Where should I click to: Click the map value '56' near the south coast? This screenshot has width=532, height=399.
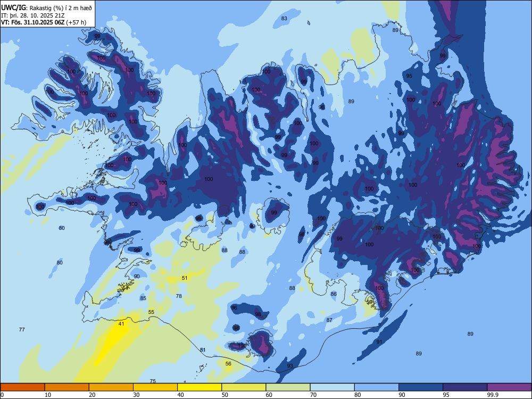tap(228, 364)
